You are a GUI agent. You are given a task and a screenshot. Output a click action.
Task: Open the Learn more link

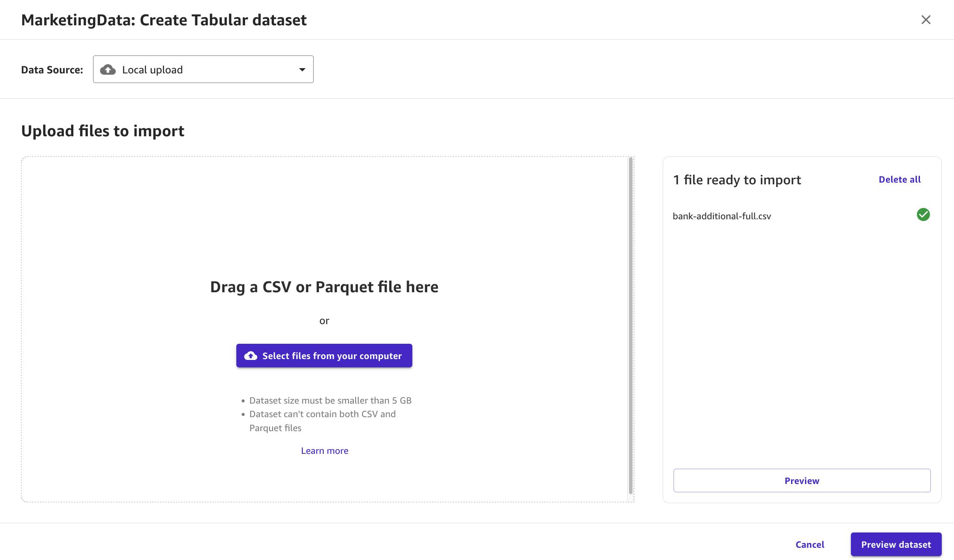point(325,451)
